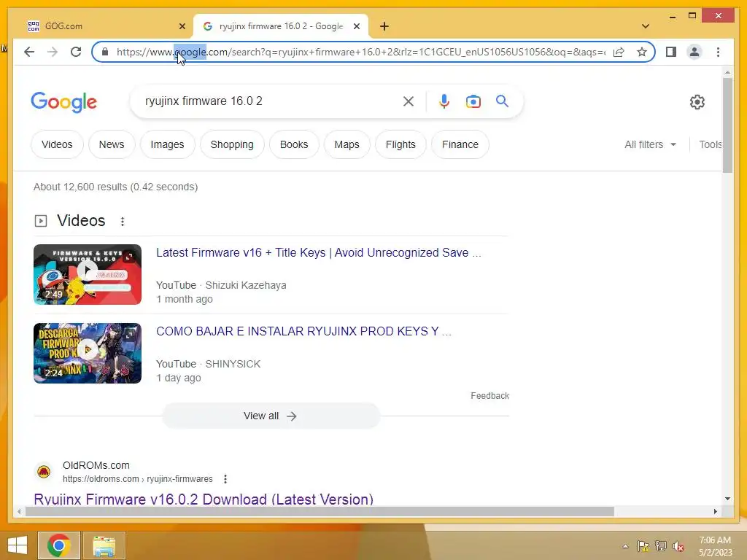The image size is (747, 560).
Task: Click the Videos section heading
Action: pyautogui.click(x=81, y=220)
